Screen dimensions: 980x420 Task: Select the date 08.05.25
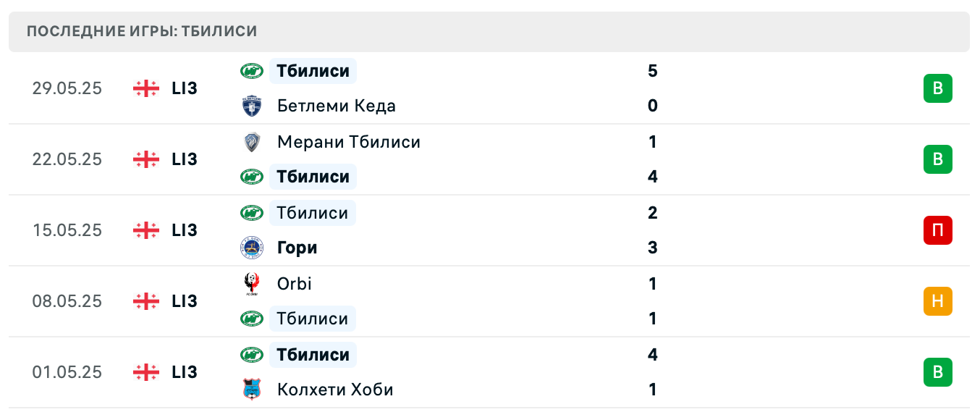click(67, 301)
